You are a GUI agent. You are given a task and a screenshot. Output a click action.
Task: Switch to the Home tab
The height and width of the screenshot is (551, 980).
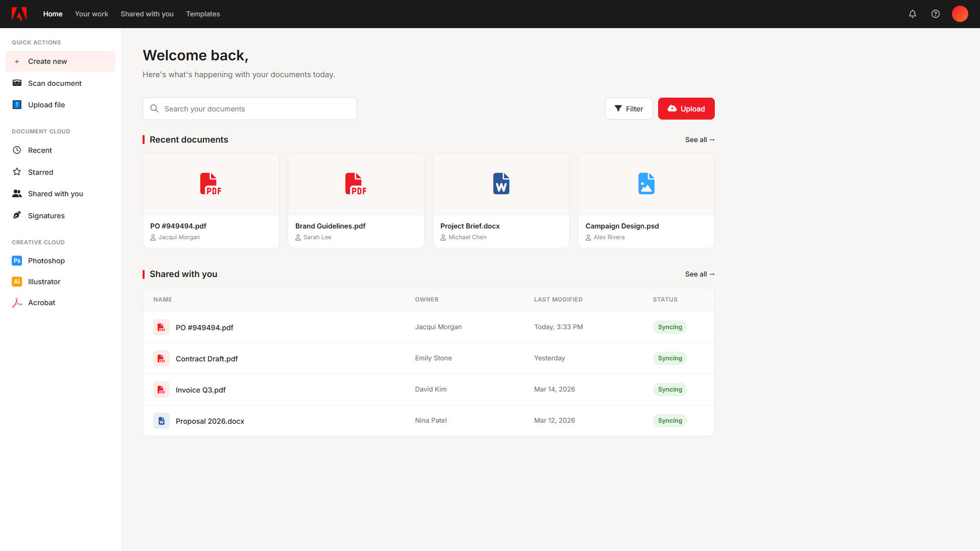point(53,14)
